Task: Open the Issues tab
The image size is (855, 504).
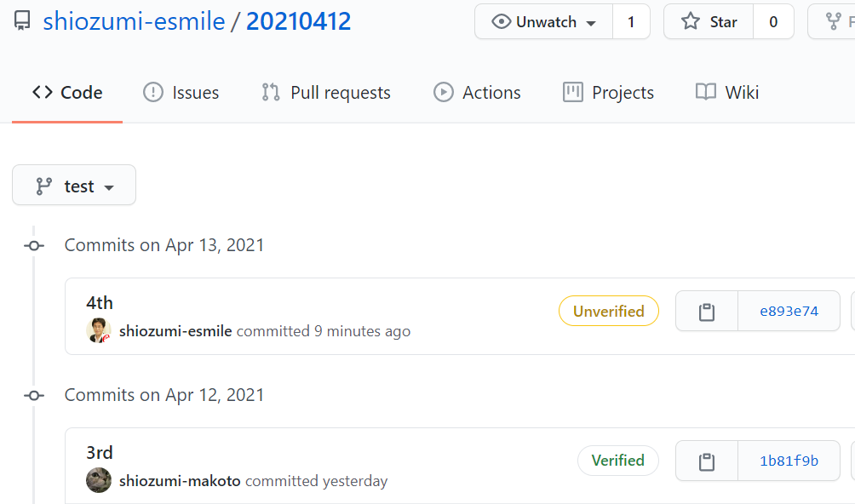Action: pyautogui.click(x=181, y=93)
